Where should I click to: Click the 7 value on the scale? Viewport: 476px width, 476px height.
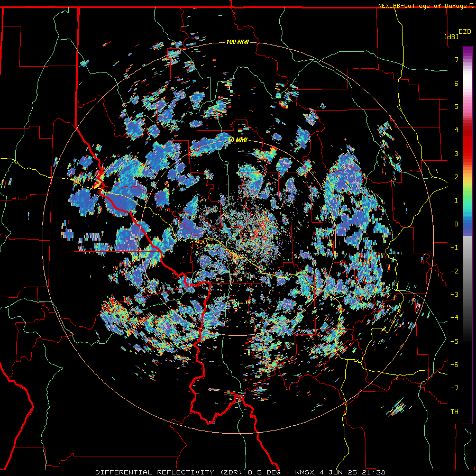click(x=456, y=59)
